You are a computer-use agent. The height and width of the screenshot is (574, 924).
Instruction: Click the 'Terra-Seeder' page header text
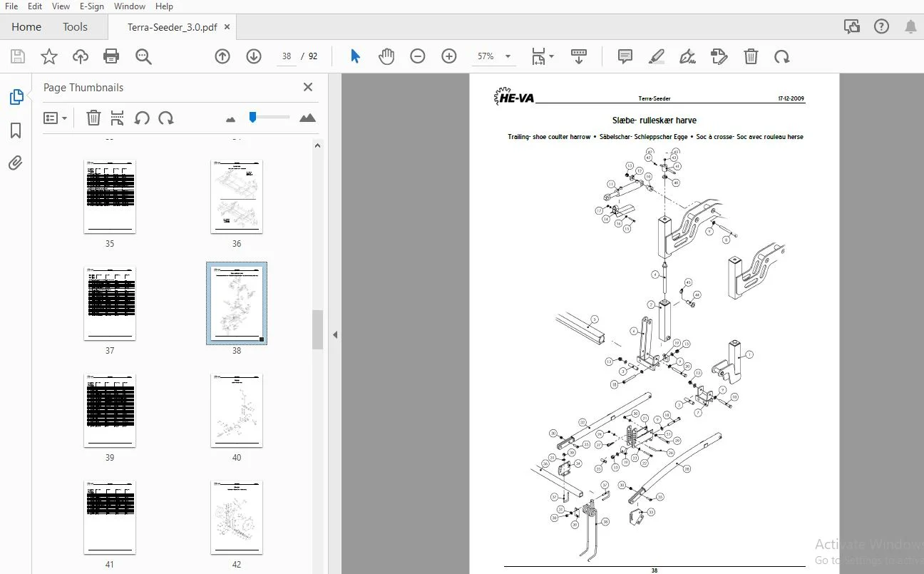tap(654, 99)
